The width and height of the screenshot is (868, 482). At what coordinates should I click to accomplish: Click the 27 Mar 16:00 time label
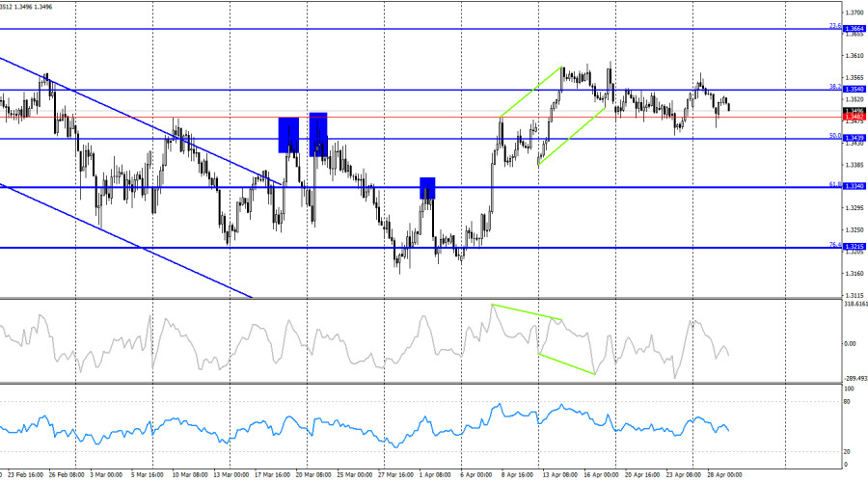(395, 475)
